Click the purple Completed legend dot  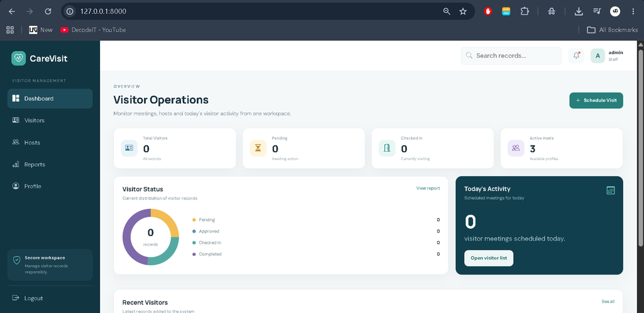pos(194,254)
